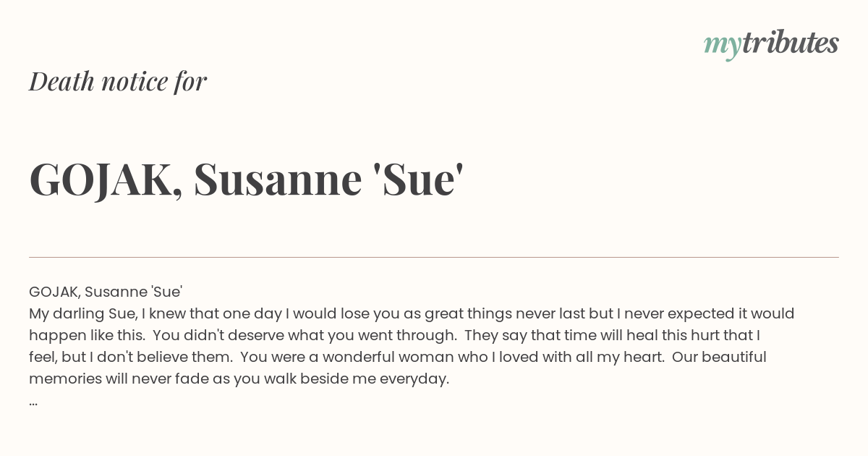Click the small GOJAK, Susanne 'Sue' line

coord(106,292)
